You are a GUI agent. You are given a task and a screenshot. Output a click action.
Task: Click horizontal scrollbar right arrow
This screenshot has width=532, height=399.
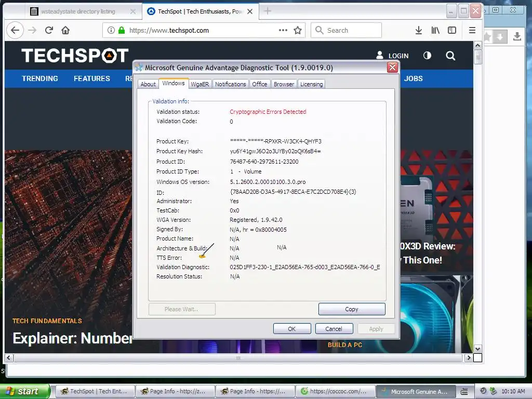pyautogui.click(x=469, y=357)
